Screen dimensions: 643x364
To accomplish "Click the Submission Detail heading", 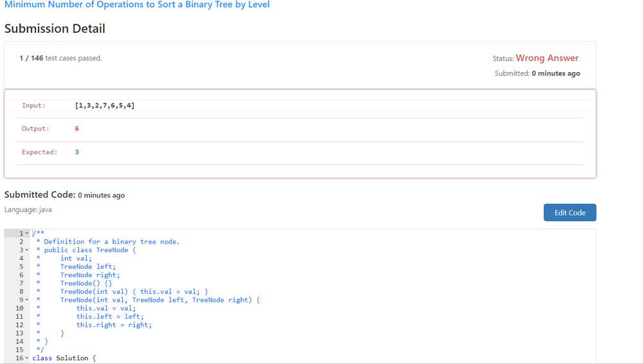I will (55, 29).
